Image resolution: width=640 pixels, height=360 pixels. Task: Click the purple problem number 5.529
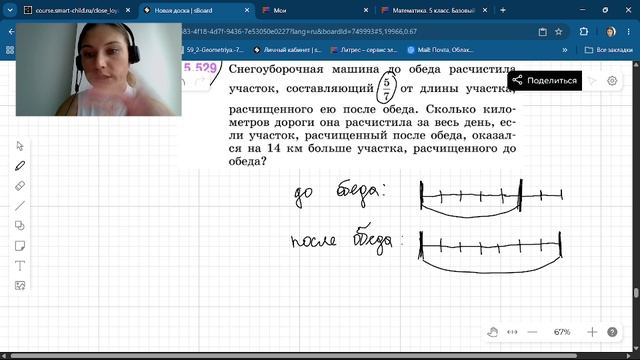click(x=200, y=68)
